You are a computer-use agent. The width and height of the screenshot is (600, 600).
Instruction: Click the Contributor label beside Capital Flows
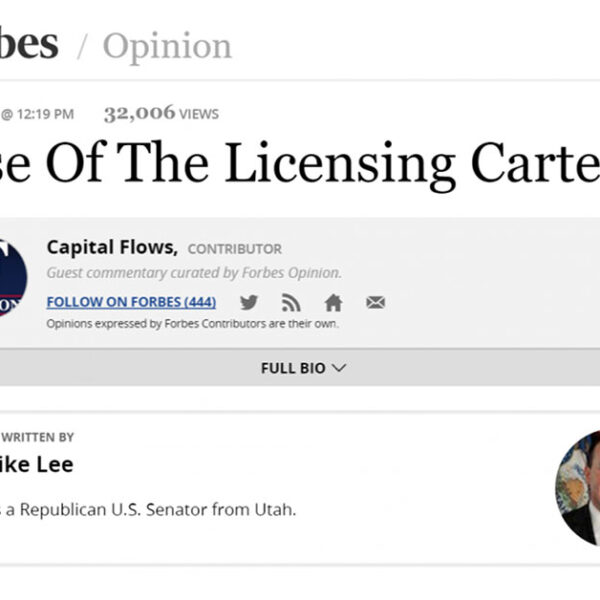click(235, 249)
